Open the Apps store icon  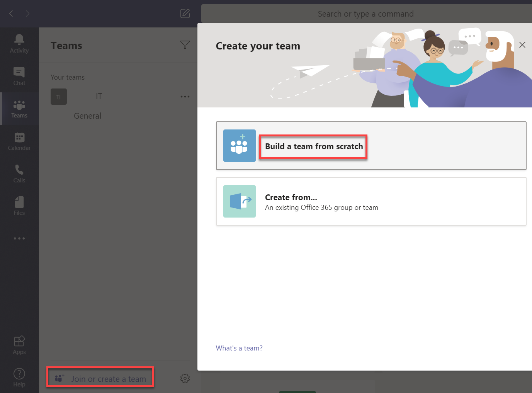(x=19, y=345)
